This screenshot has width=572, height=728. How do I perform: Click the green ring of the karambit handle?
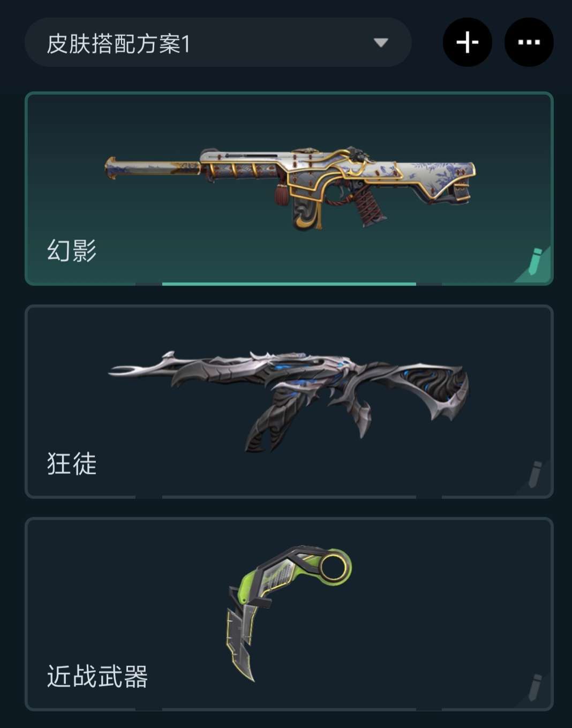(x=334, y=567)
